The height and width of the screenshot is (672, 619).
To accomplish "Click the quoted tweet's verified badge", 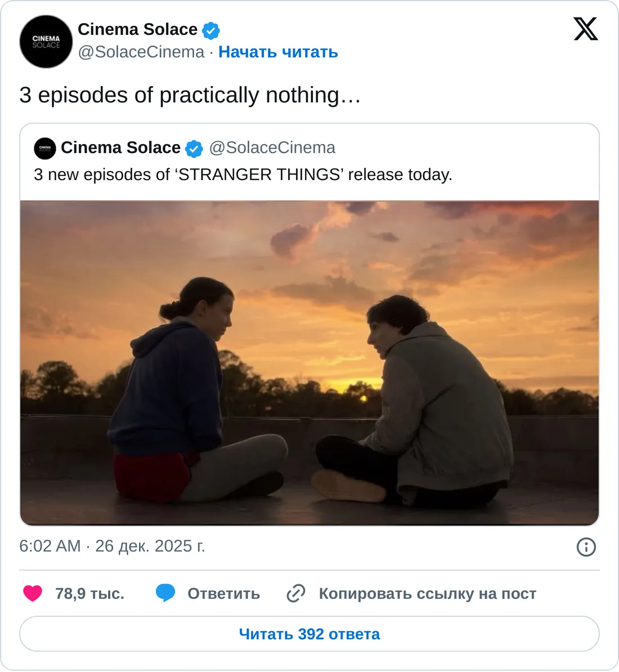I will point(194,149).
